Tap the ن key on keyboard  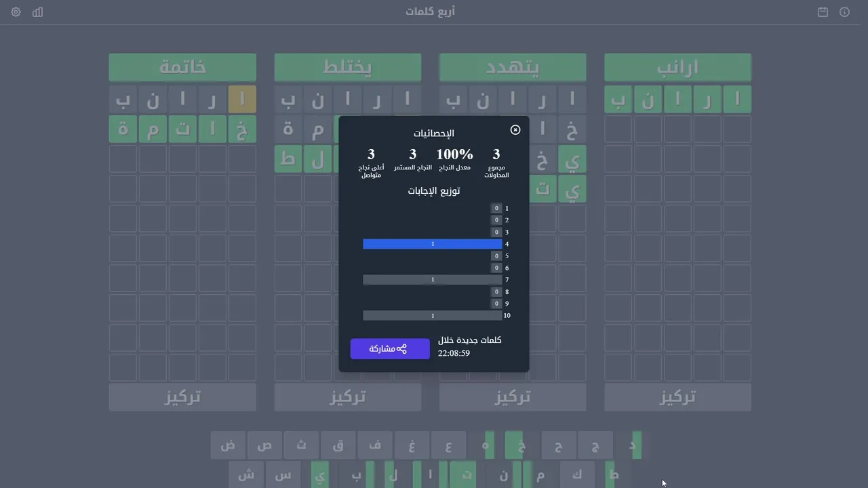[x=503, y=474]
